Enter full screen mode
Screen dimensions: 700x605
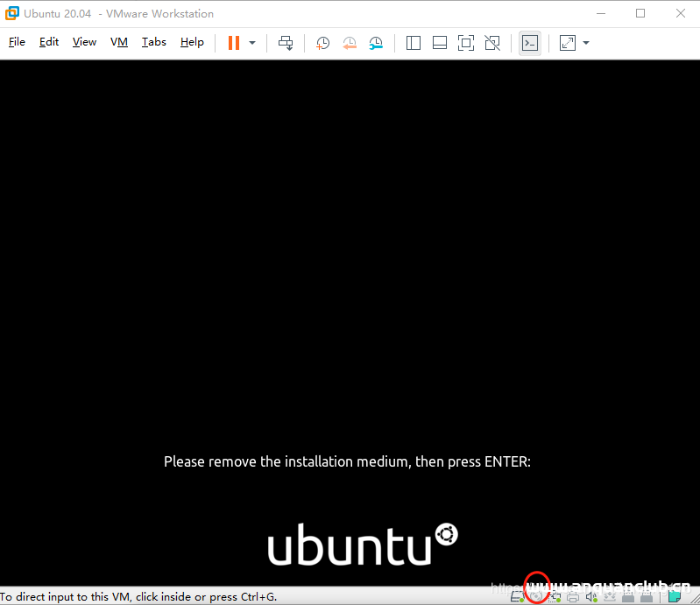pyautogui.click(x=466, y=42)
